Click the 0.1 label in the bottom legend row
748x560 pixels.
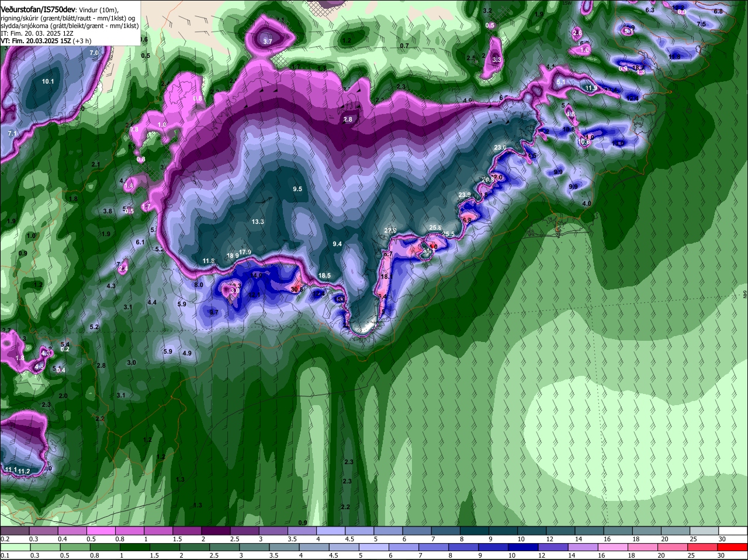pyautogui.click(x=5, y=555)
